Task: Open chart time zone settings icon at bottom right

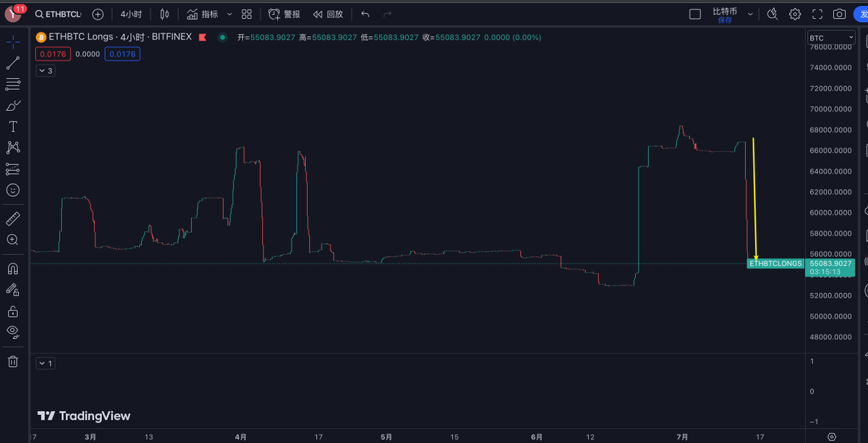Action: pos(831,436)
